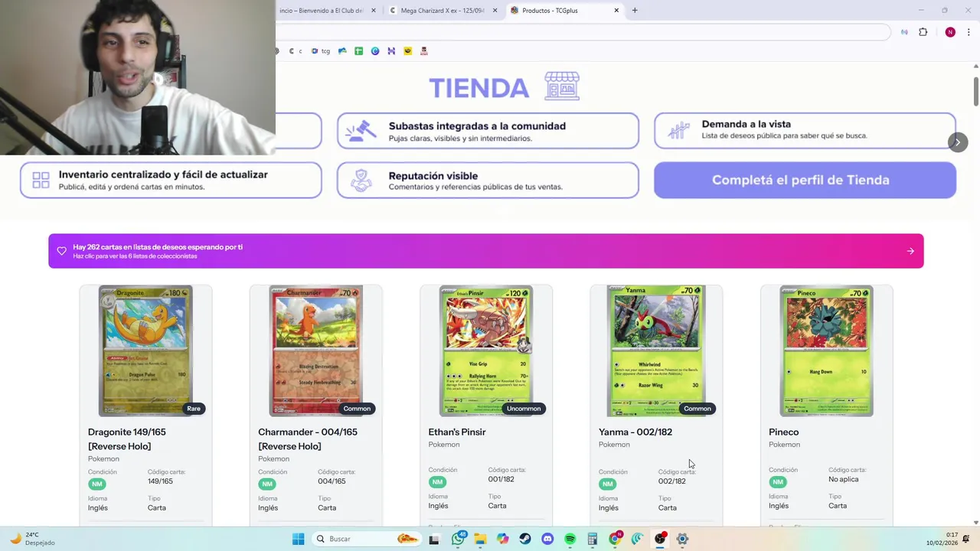
Task: Open Reputación visible card
Action: 488,180
